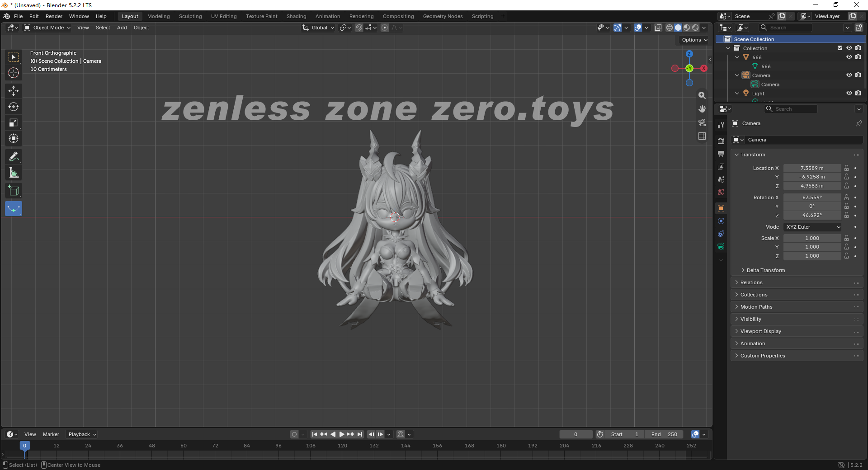Open the XYZ Euler rotation mode dropdown
This screenshot has height=470, width=868.
click(812, 227)
